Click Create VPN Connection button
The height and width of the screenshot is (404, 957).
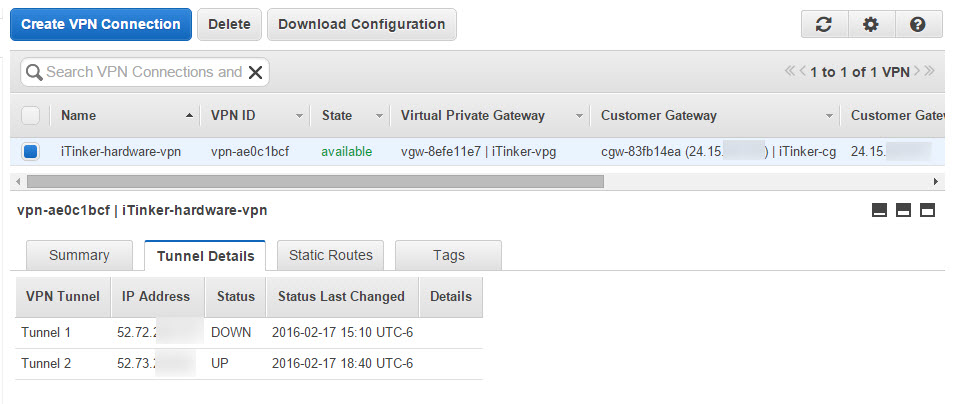[x=101, y=24]
